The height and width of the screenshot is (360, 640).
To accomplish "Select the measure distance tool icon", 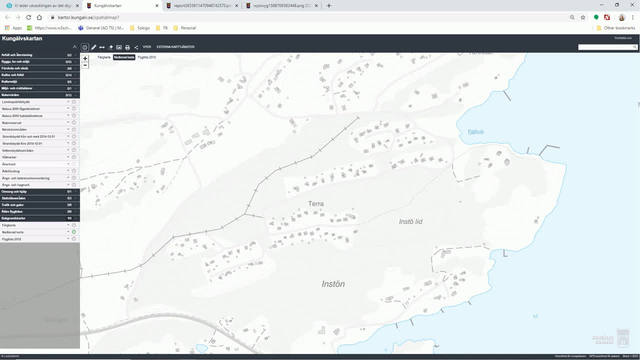I will [x=102, y=47].
